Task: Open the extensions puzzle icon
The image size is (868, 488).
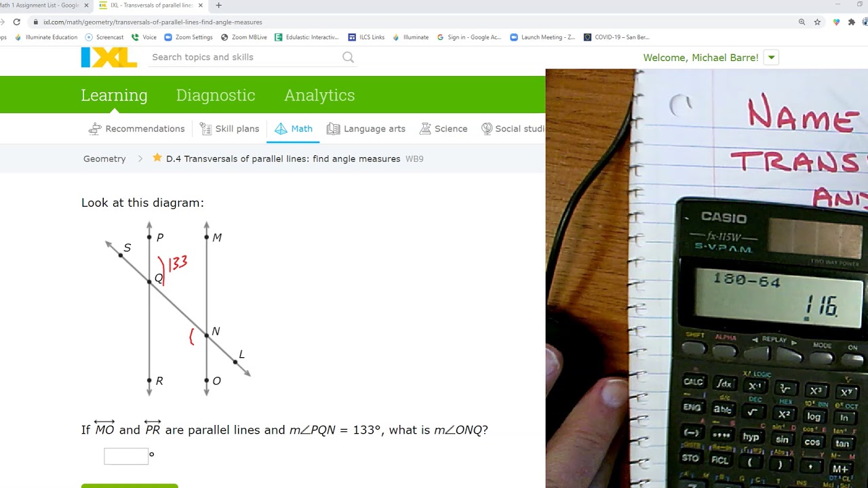Action: (852, 22)
